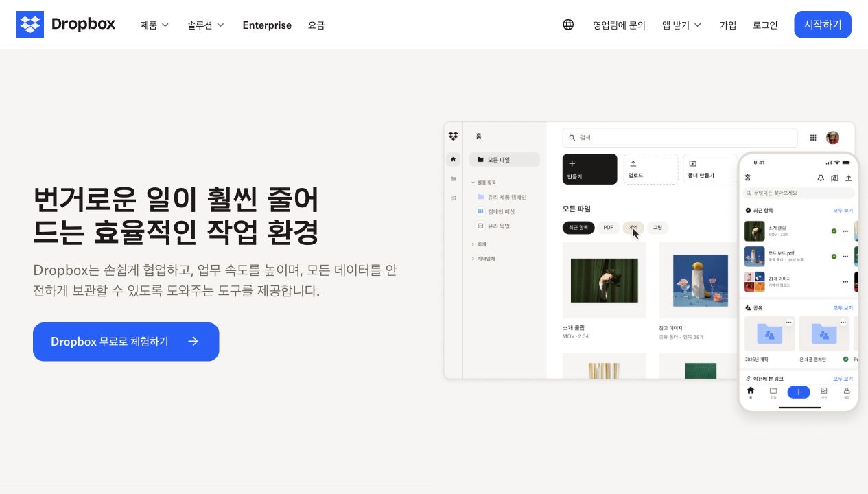Tap the account tab in the phone's bottom bar

[x=847, y=392]
